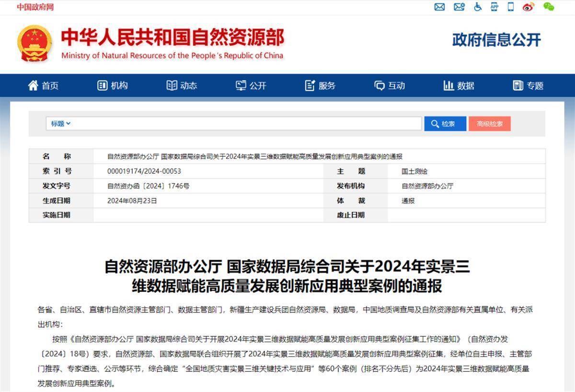
Task: Open the 机构 navigation menu
Action: point(113,86)
